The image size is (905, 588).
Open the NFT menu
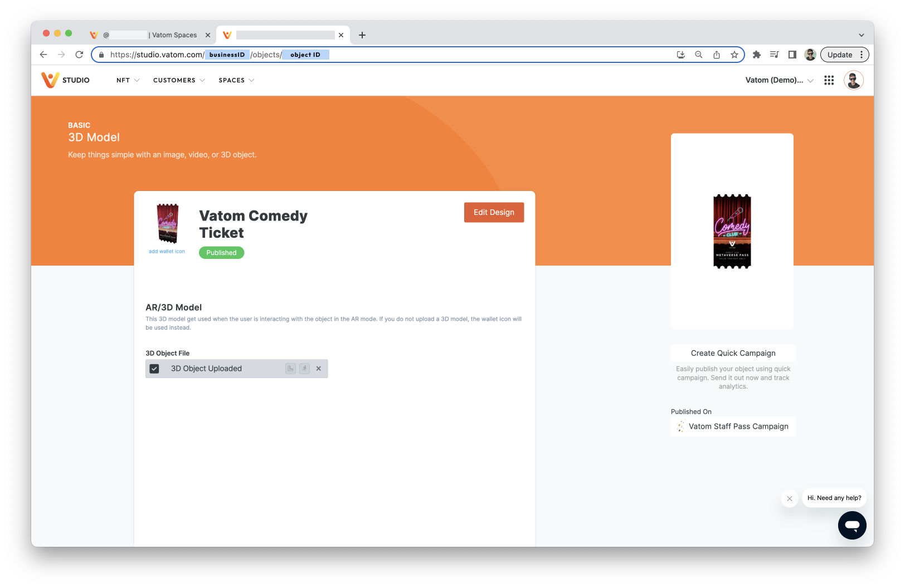128,80
